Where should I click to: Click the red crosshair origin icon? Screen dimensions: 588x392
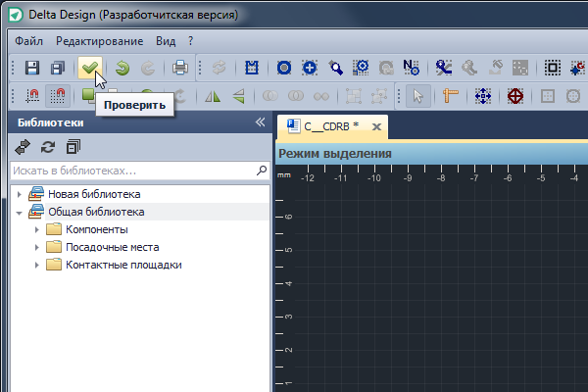[515, 96]
